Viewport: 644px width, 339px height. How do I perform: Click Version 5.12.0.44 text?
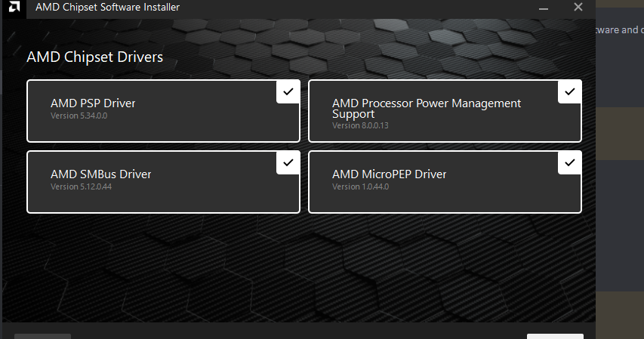click(x=81, y=187)
